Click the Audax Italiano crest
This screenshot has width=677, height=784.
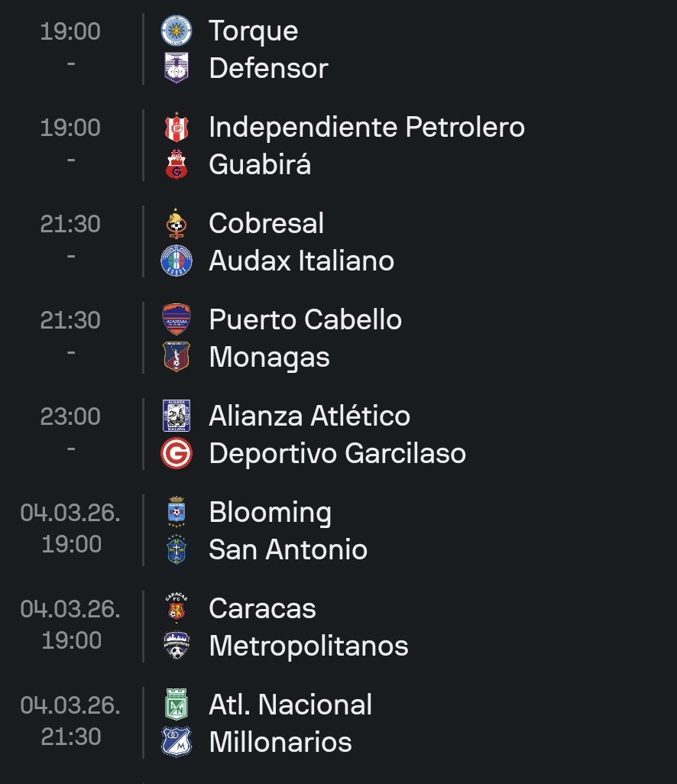tap(177, 261)
